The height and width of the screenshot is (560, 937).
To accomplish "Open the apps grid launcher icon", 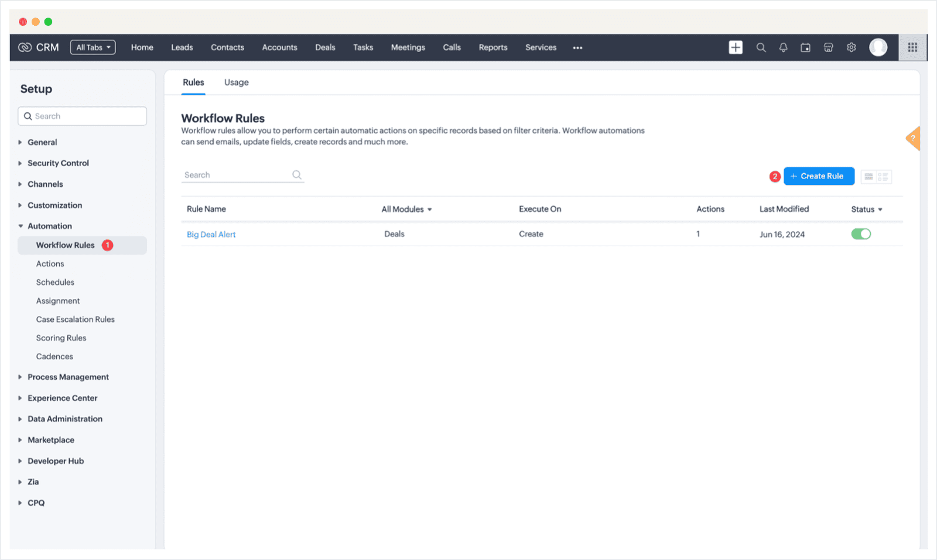I will click(x=912, y=47).
